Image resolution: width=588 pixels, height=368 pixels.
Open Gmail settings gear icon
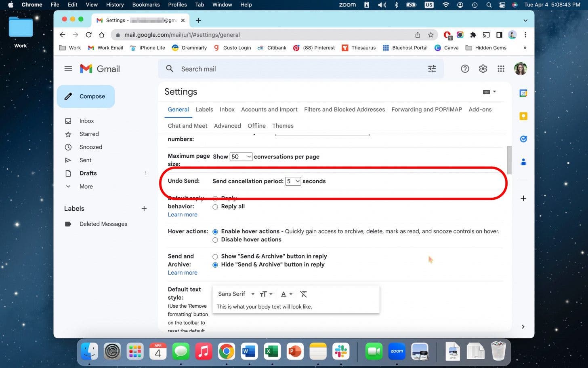click(483, 69)
